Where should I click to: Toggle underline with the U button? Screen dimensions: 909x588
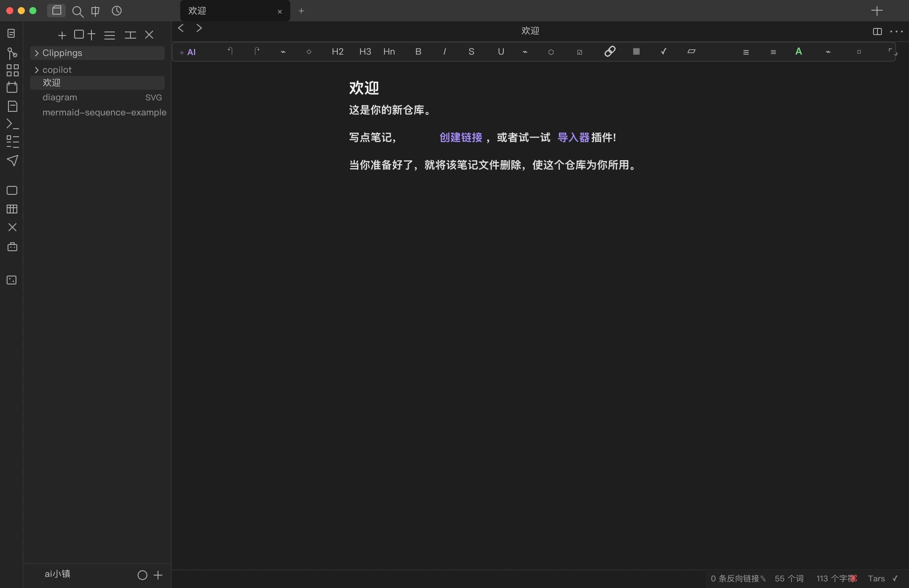pyautogui.click(x=501, y=51)
